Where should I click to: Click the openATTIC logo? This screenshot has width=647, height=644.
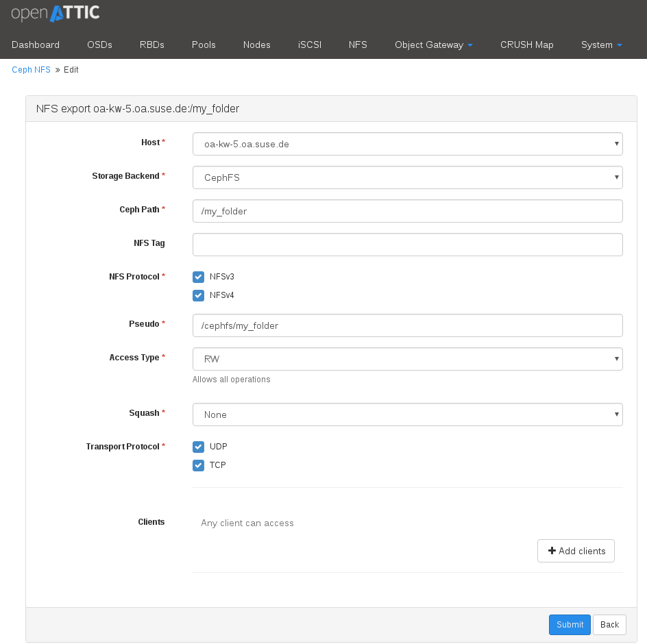56,13
